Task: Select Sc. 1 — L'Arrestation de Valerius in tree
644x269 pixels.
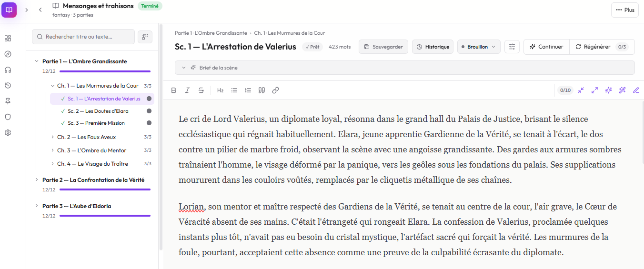Action: pos(102,99)
